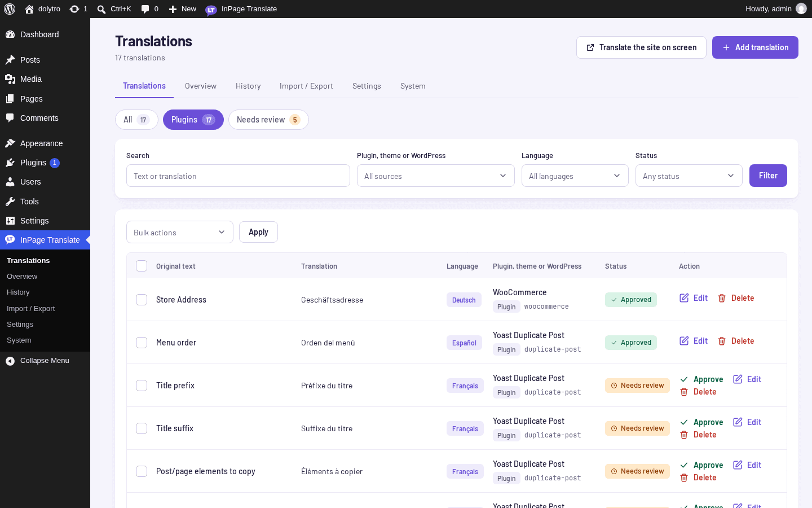812x508 pixels.
Task: Check the Menu order row checkbox
Action: [x=142, y=343]
